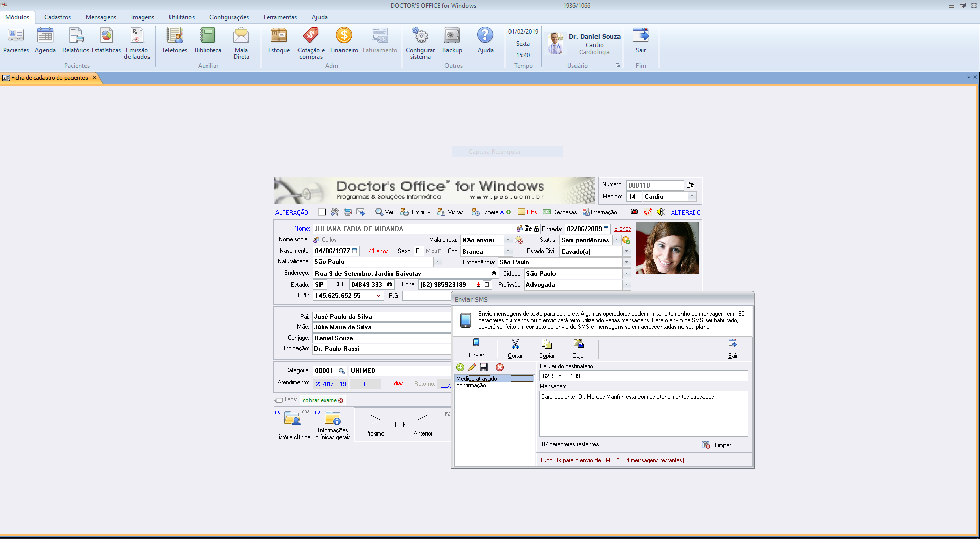
Task: Click Limpar to clear the SMS message
Action: pos(717,445)
